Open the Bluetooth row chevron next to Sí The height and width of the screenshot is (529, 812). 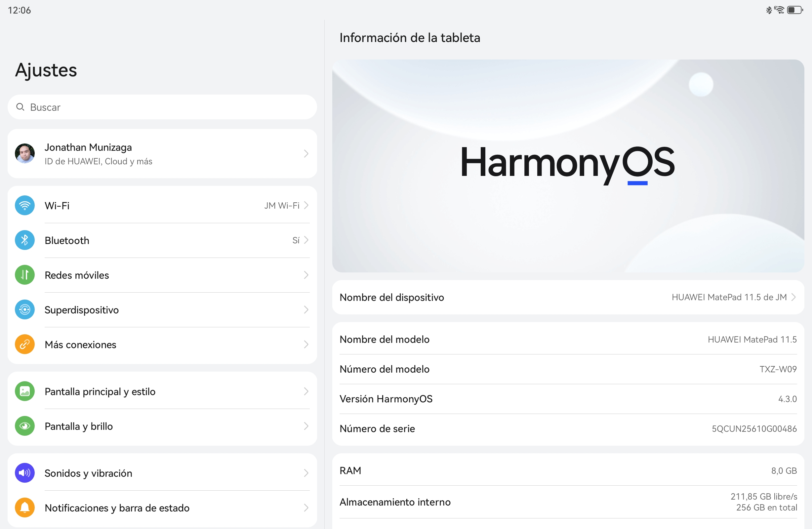coord(306,240)
